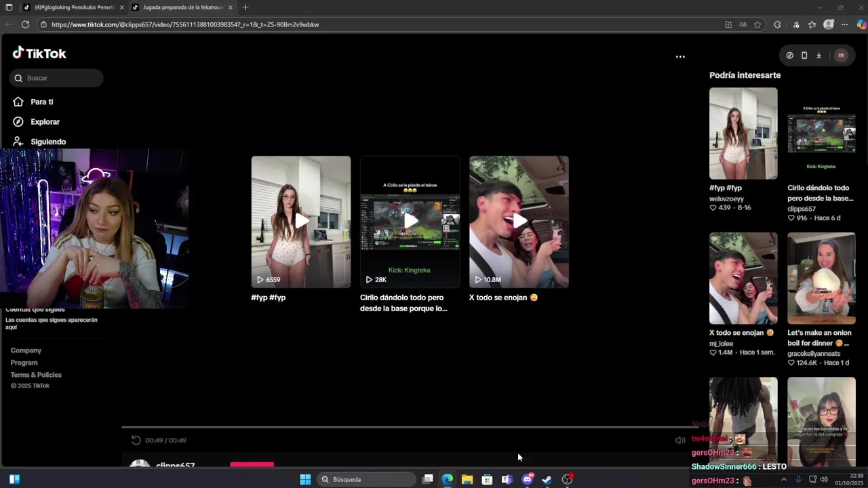Open Steam from the taskbar
The width and height of the screenshot is (868, 488).
pos(547,479)
